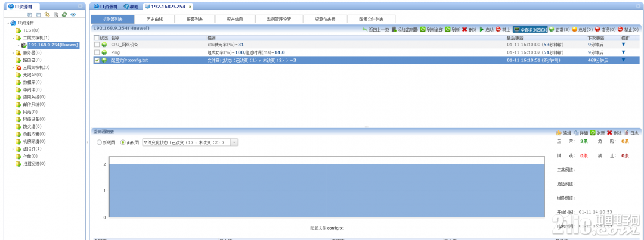This screenshot has width=644, height=240.
Task: Expand the 192.168.9.254(Huawei) tree node arrow
Action: click(x=18, y=45)
